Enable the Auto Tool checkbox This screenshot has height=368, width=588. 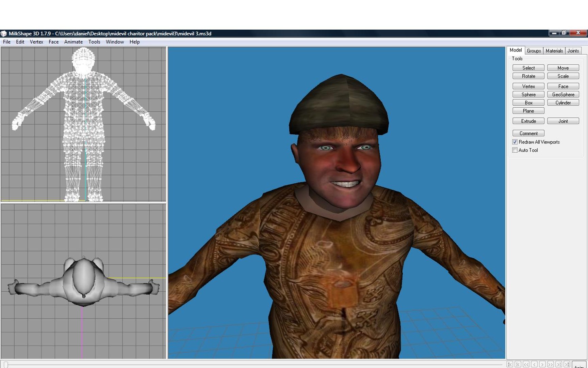pyautogui.click(x=515, y=150)
